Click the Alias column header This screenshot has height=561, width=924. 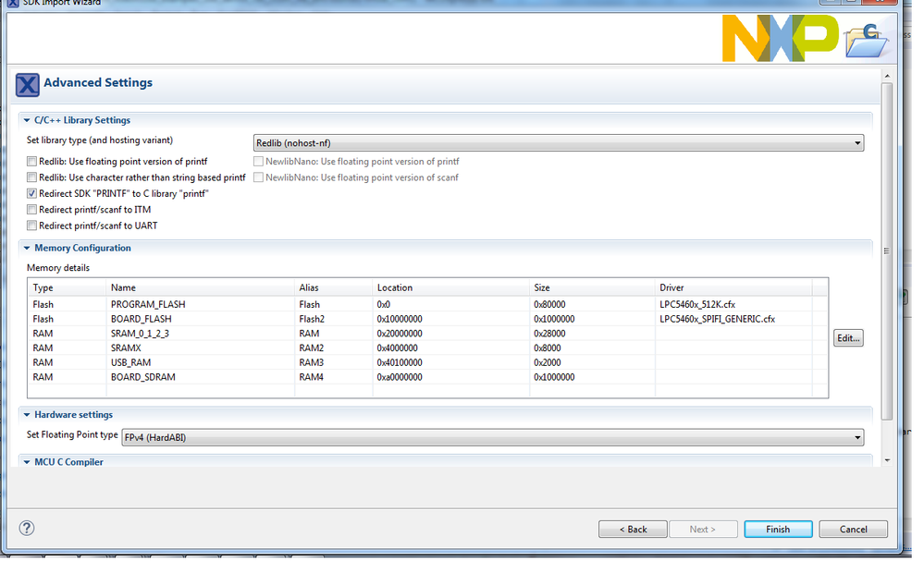click(x=334, y=287)
